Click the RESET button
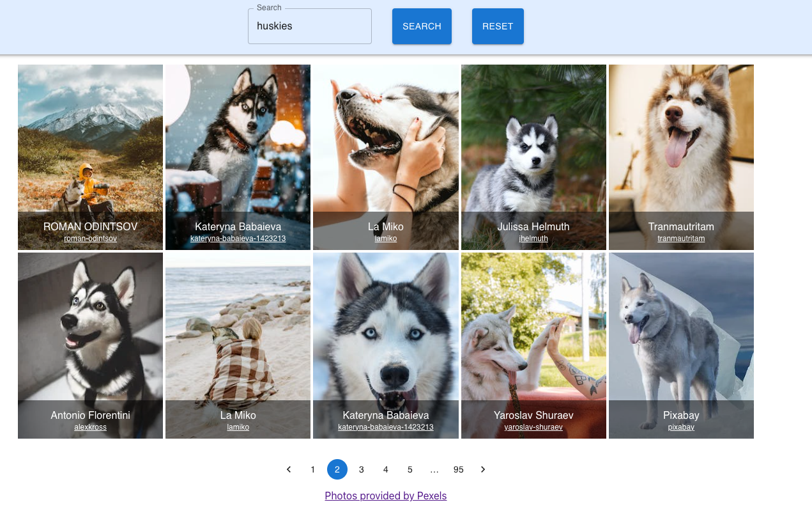The image size is (812, 532). click(498, 26)
